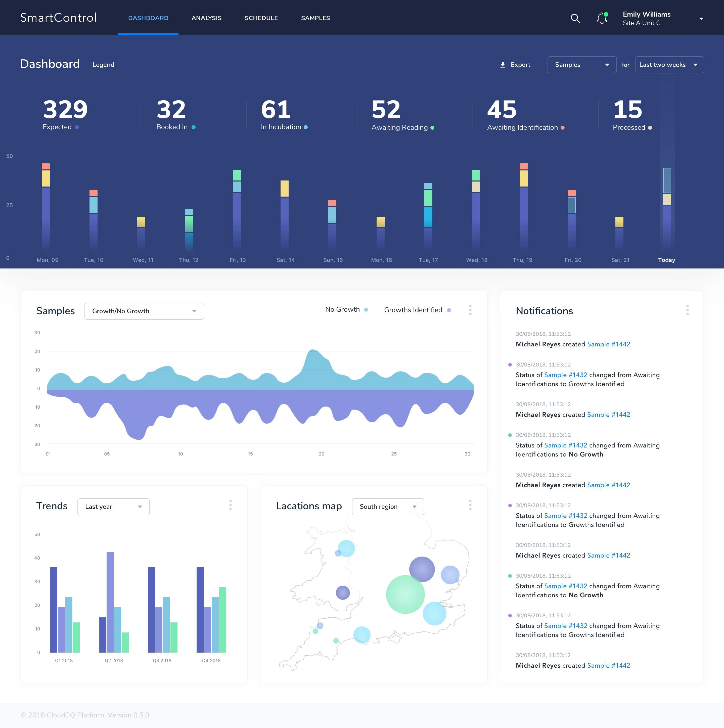Click the Export download icon
This screenshot has height=728, width=724.
pyautogui.click(x=502, y=65)
